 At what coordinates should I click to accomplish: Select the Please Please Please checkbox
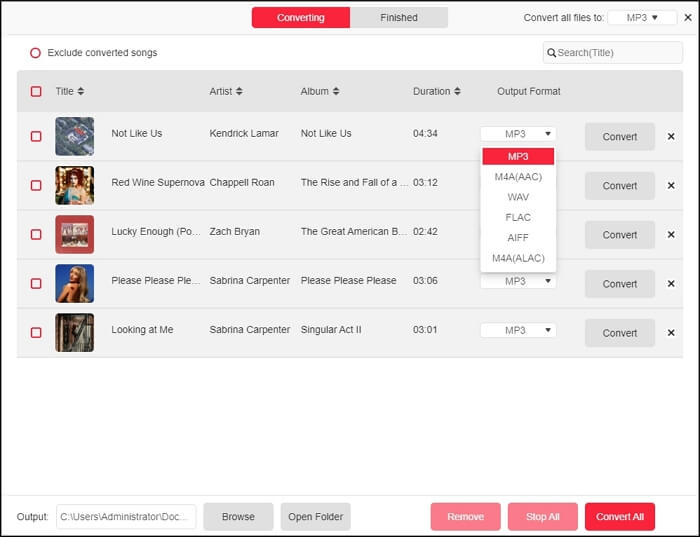coord(36,284)
